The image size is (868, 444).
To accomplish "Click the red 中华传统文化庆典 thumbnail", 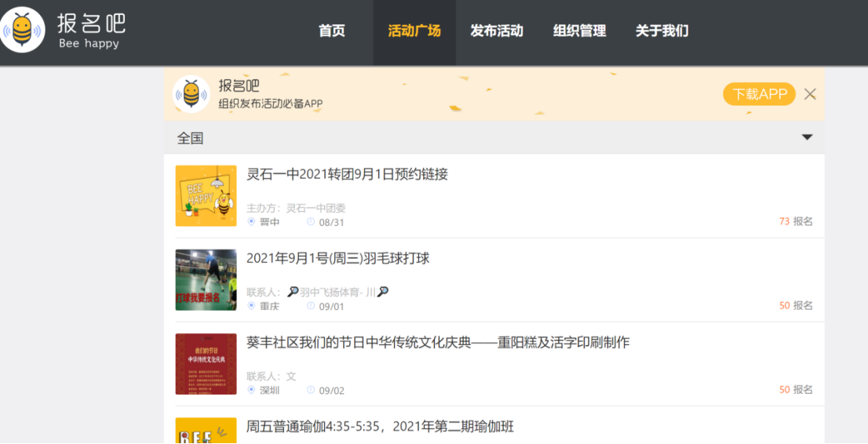I will coord(206,364).
